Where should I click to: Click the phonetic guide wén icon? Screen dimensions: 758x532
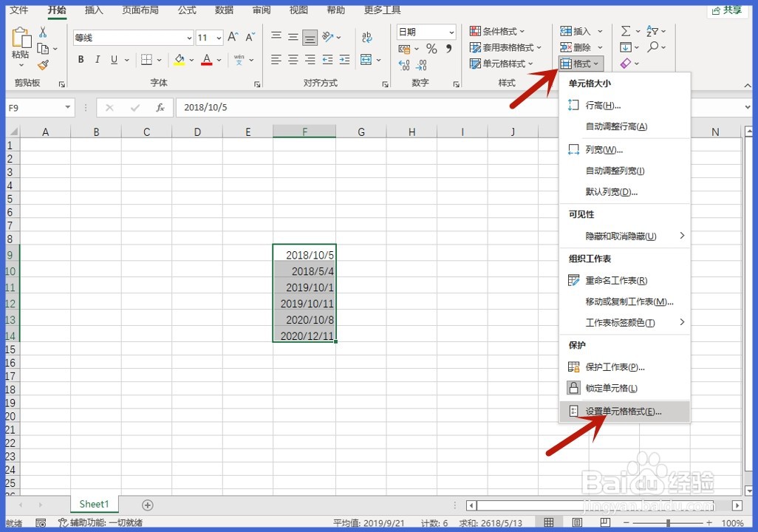point(239,60)
